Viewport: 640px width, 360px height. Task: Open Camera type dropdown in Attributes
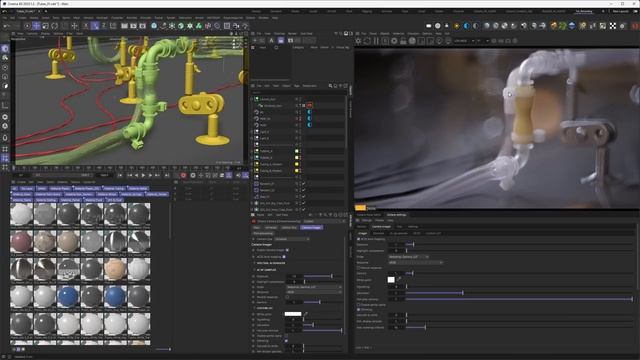pyautogui.click(x=292, y=239)
